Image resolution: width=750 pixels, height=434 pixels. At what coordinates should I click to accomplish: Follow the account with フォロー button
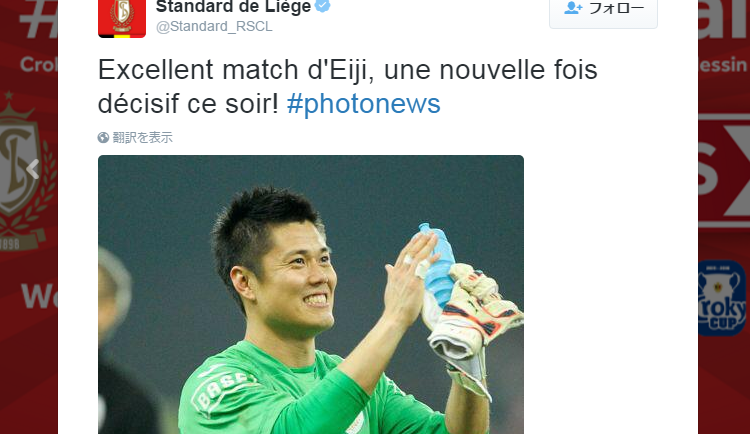click(x=603, y=10)
